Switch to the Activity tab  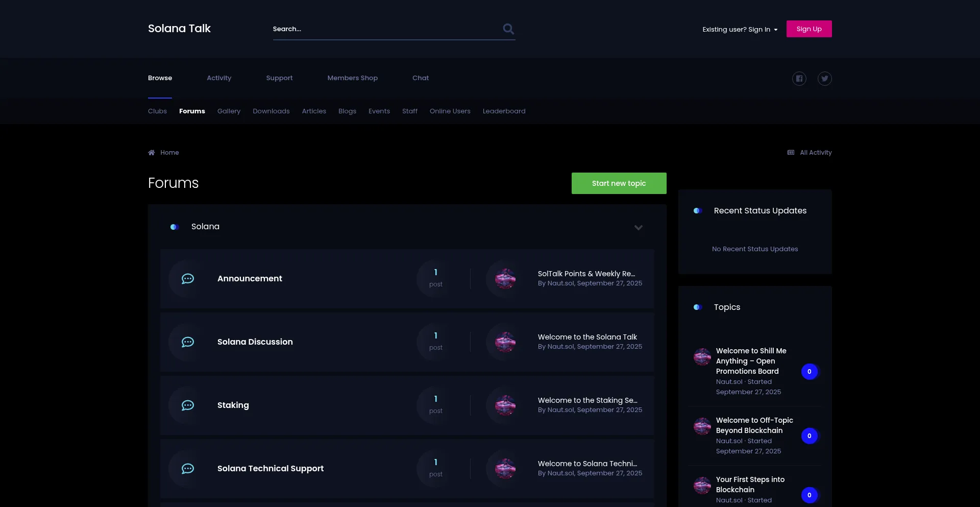click(219, 78)
